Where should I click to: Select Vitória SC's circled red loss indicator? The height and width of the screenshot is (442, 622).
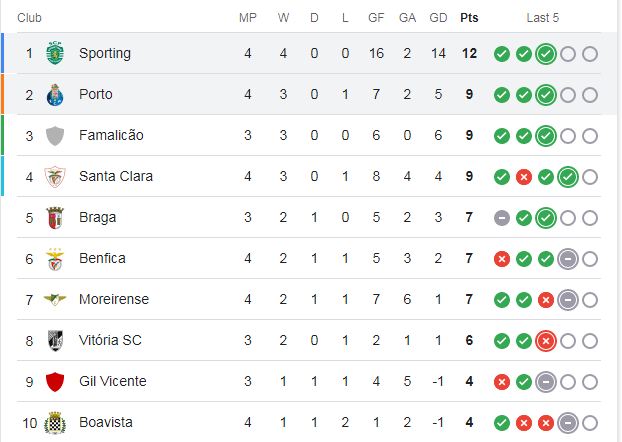(x=546, y=341)
